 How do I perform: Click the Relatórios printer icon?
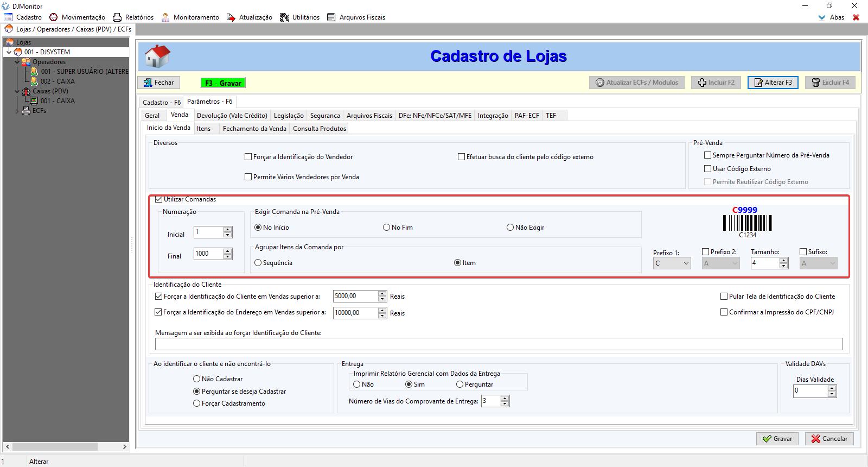pos(117,17)
